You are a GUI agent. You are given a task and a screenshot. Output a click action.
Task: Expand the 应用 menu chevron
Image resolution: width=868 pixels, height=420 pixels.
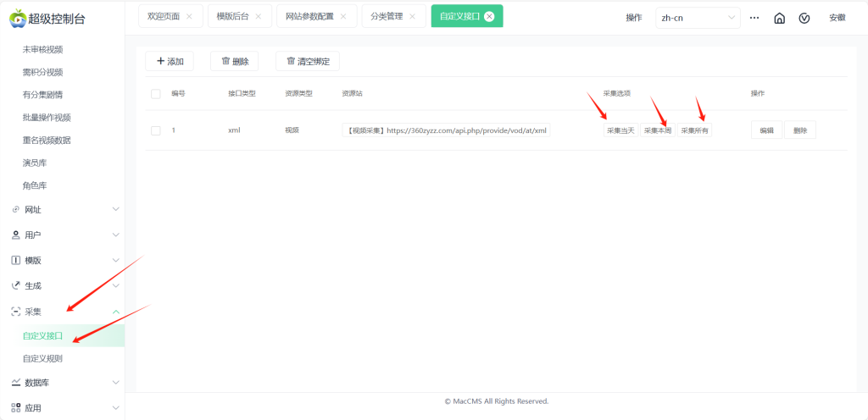tap(115, 407)
